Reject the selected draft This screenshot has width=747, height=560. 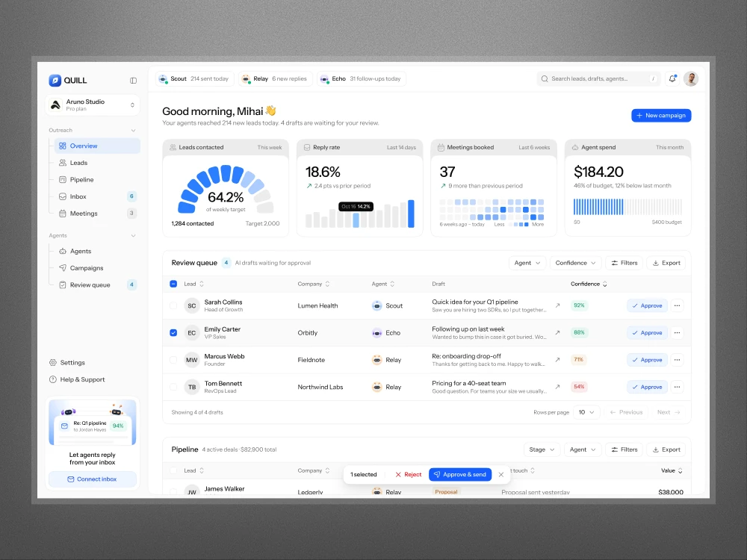(409, 475)
